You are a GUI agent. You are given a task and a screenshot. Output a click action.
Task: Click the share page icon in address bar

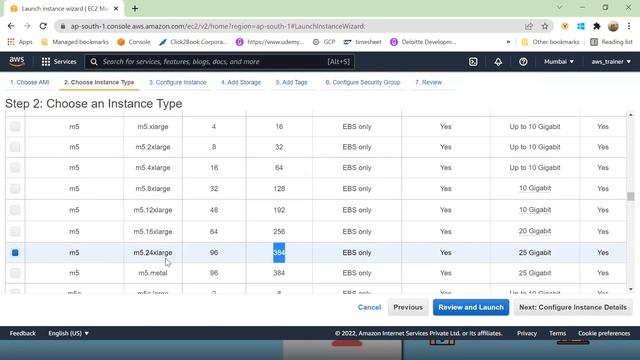point(529,26)
